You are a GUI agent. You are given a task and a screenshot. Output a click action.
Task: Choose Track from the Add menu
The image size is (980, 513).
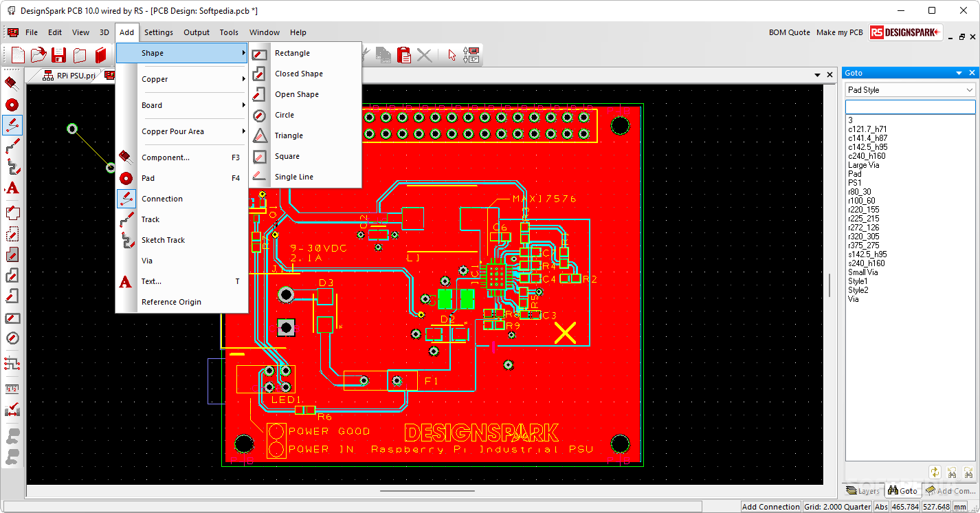(181, 219)
